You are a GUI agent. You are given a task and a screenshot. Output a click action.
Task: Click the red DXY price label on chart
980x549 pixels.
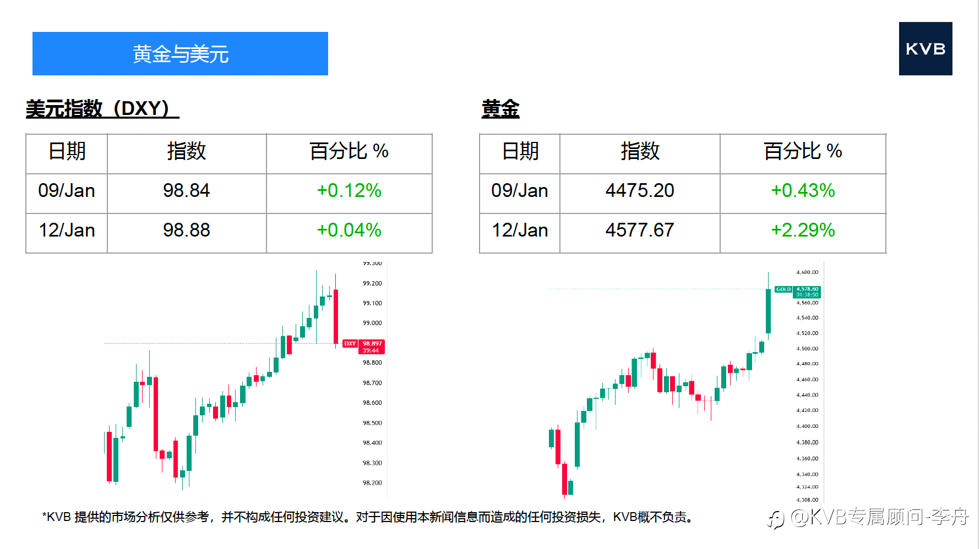pyautogui.click(x=364, y=347)
